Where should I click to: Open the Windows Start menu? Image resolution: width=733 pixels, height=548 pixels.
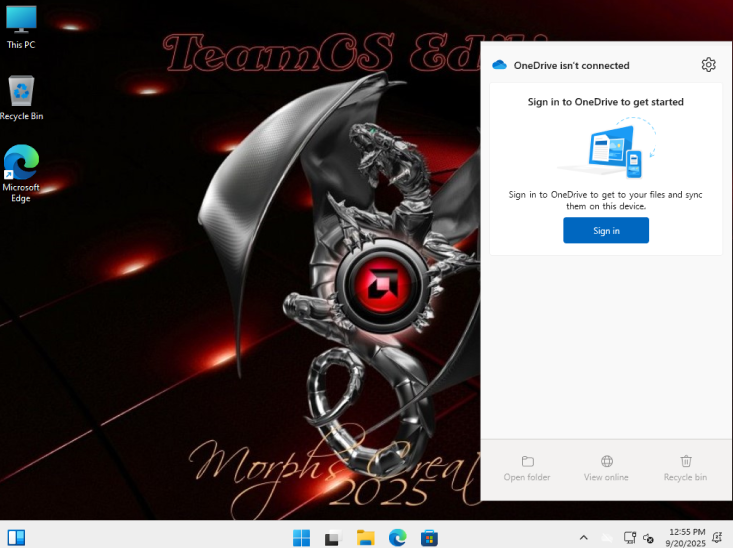tap(301, 538)
